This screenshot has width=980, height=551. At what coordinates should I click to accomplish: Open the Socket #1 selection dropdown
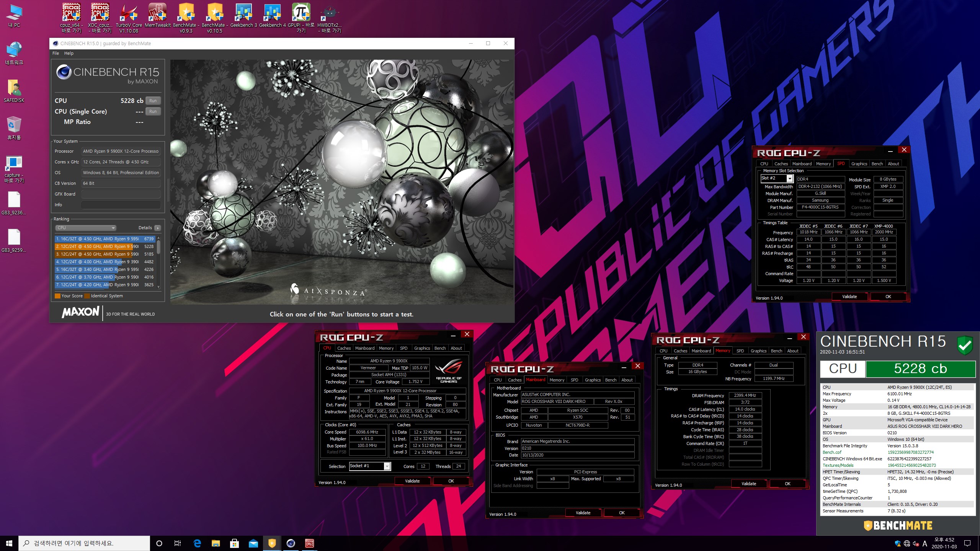387,466
